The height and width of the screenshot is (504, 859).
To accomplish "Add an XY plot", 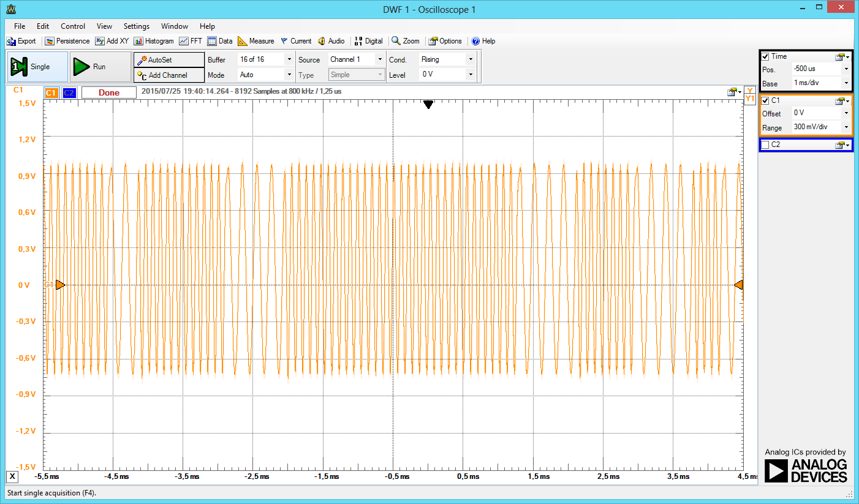I will pos(112,41).
